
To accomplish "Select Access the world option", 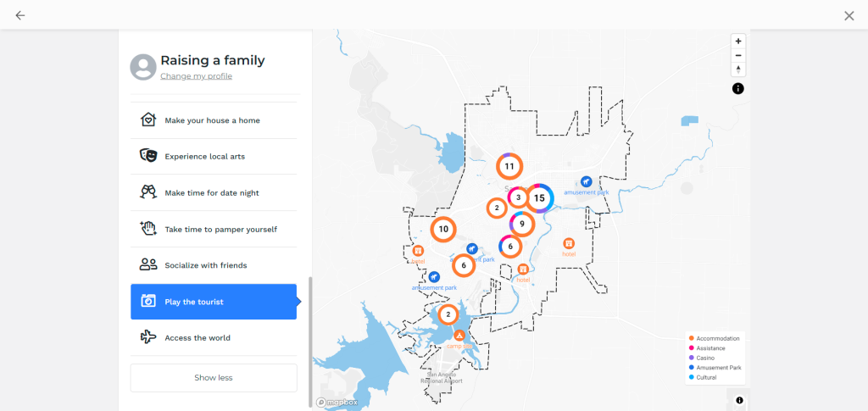I will coord(214,337).
